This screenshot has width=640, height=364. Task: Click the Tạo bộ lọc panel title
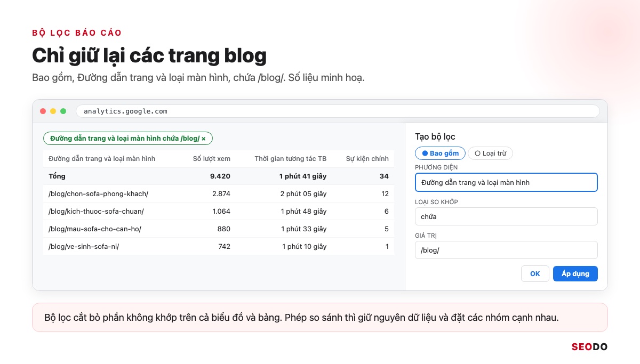point(435,137)
